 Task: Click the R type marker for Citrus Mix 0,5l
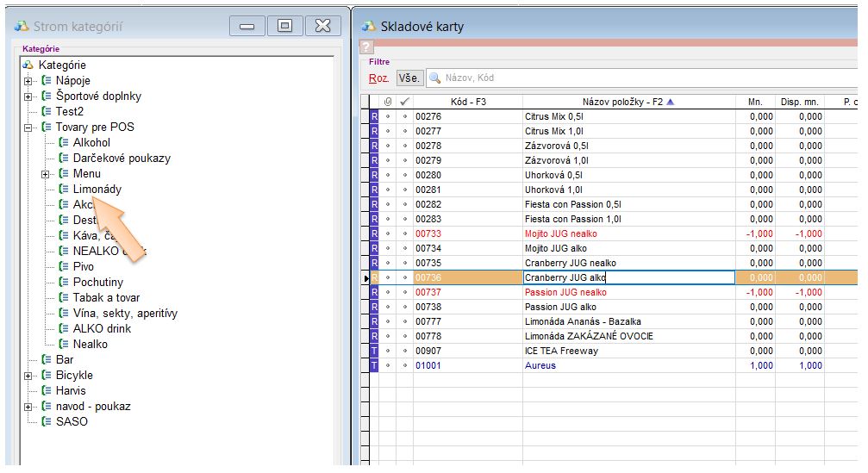click(374, 116)
